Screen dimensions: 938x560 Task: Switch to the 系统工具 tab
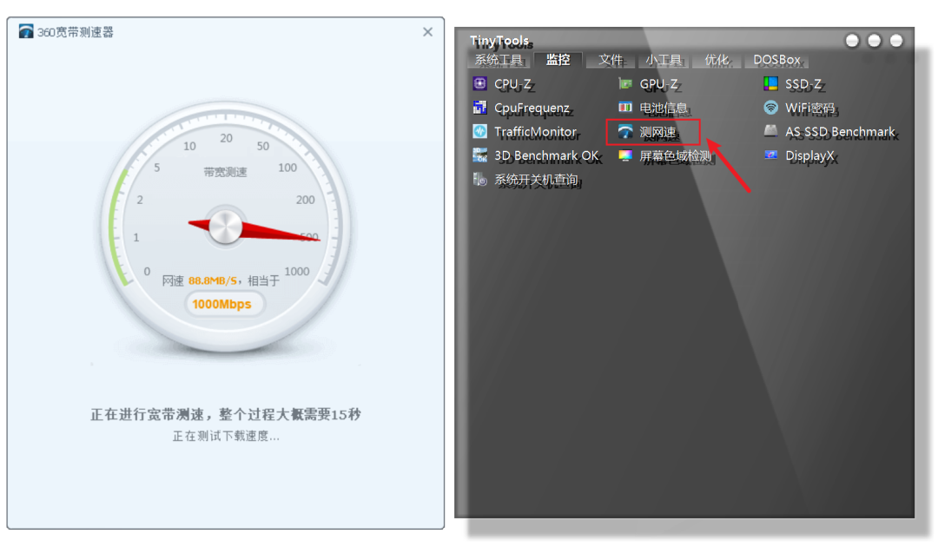click(499, 60)
